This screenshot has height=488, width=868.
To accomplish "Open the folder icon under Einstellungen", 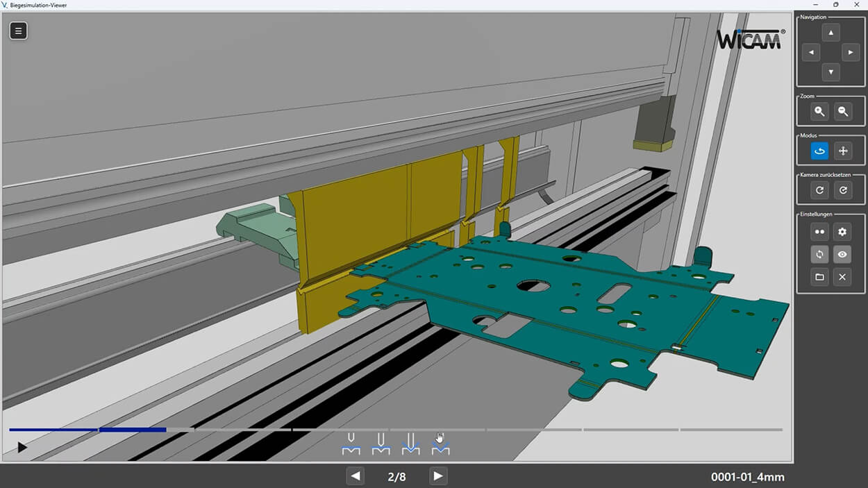I will coord(819,277).
